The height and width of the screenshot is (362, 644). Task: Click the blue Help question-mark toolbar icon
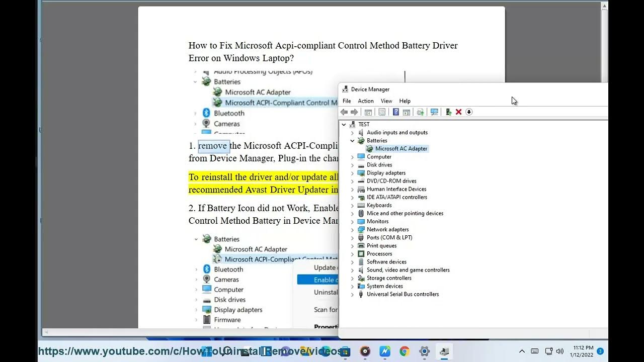coord(396,112)
